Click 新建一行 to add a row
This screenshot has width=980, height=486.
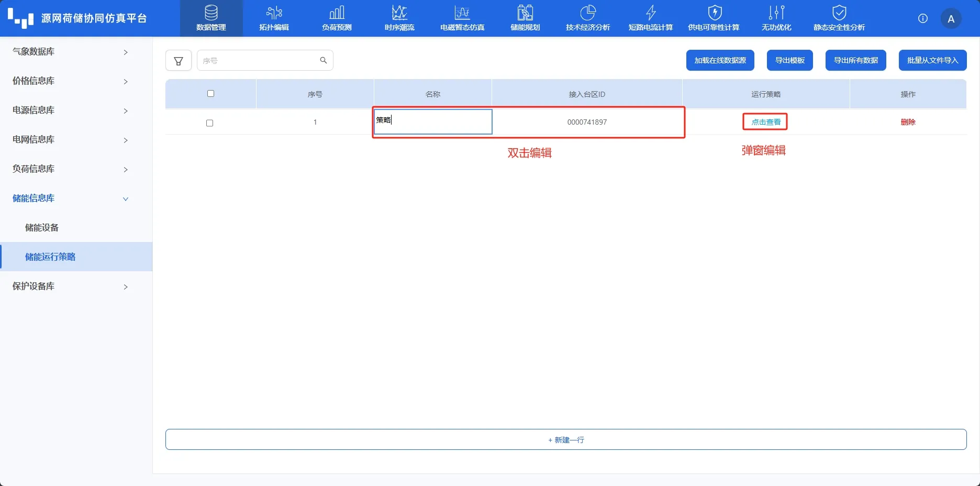click(566, 440)
